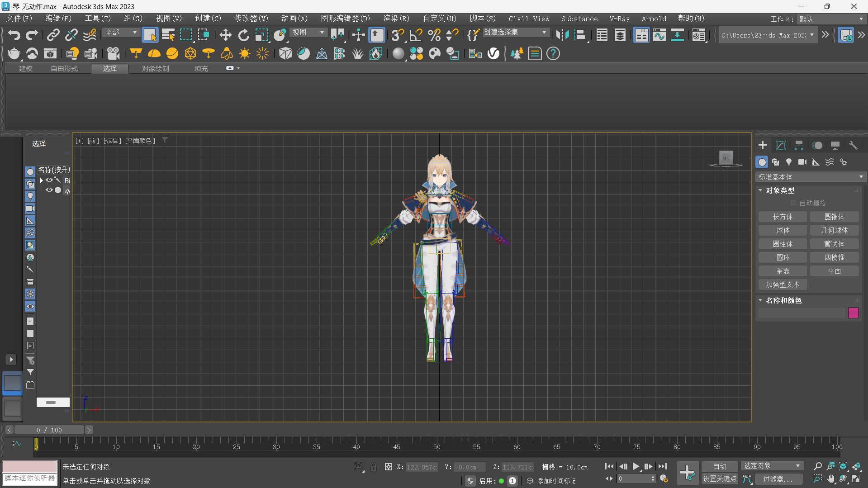Click the Redo arrow icon
This screenshot has width=868, height=488.
coord(32,35)
